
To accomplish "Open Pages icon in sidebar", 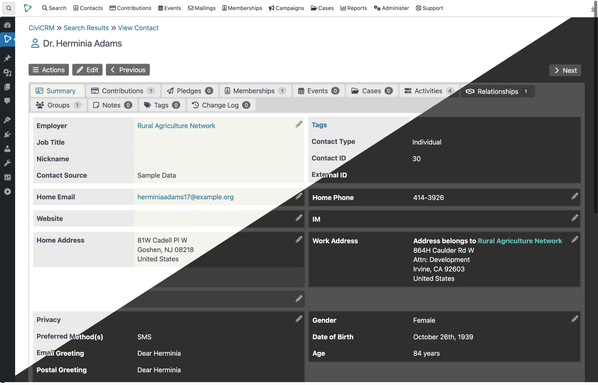I will pyautogui.click(x=7, y=87).
